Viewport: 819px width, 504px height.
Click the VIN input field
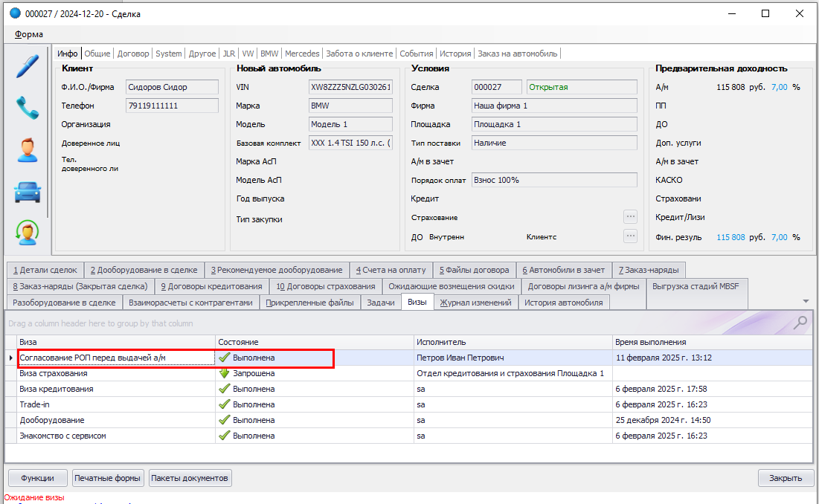click(x=350, y=87)
